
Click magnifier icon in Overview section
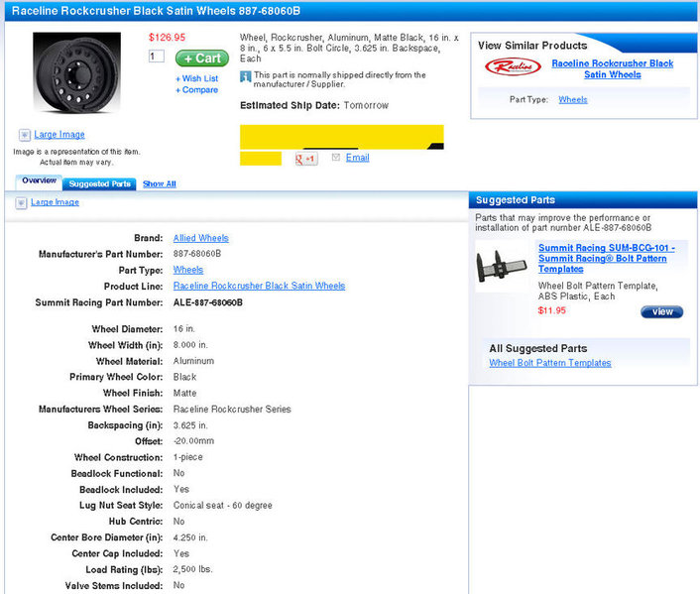pos(21,203)
